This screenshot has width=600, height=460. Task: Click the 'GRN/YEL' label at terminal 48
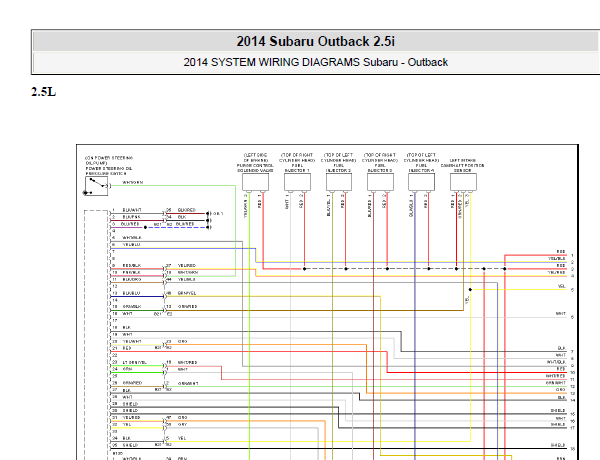tap(187, 293)
